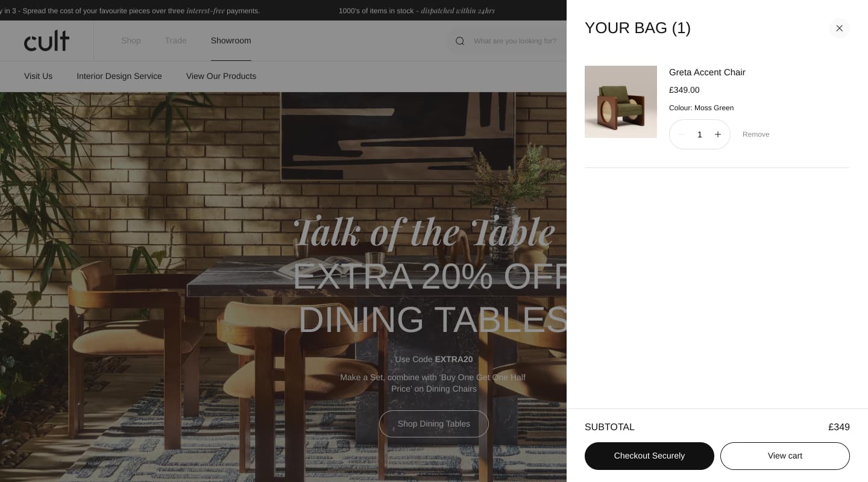
Task: Close the bag panel with X icon
Action: (x=839, y=28)
